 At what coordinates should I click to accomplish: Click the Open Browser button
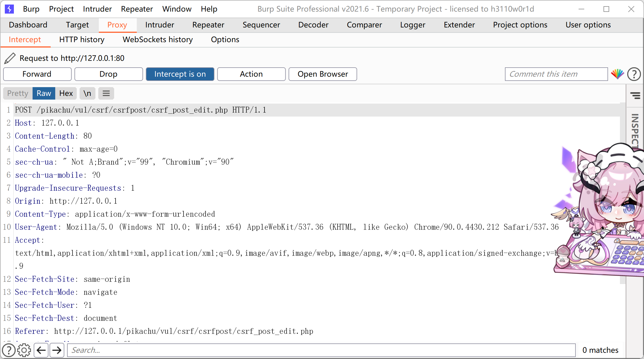tap(323, 74)
